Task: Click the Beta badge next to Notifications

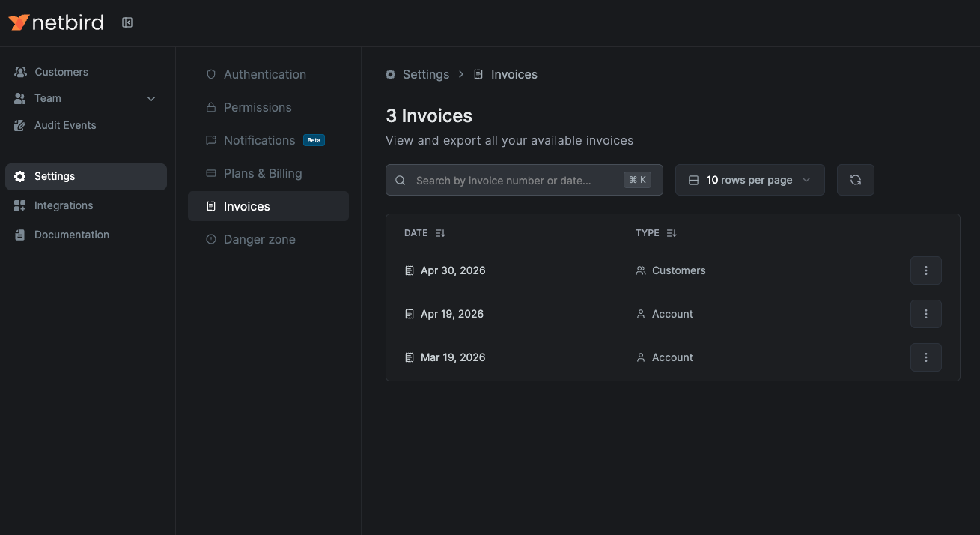Action: [314, 140]
